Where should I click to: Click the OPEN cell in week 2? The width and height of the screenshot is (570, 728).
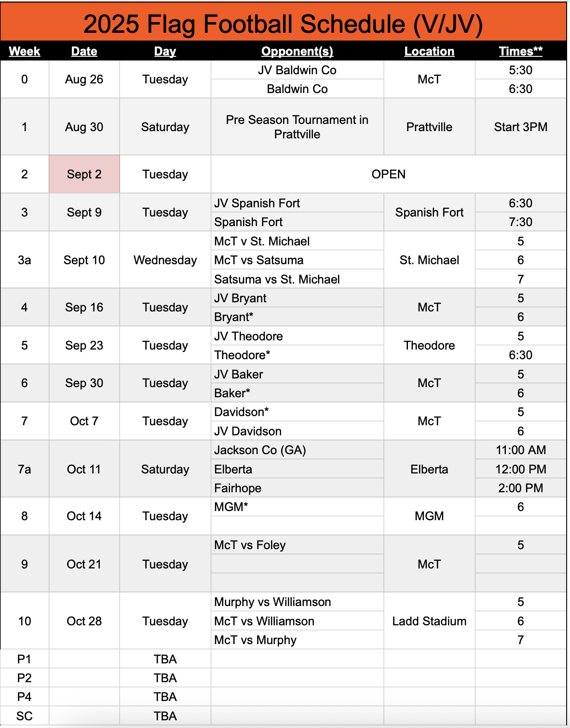388,174
